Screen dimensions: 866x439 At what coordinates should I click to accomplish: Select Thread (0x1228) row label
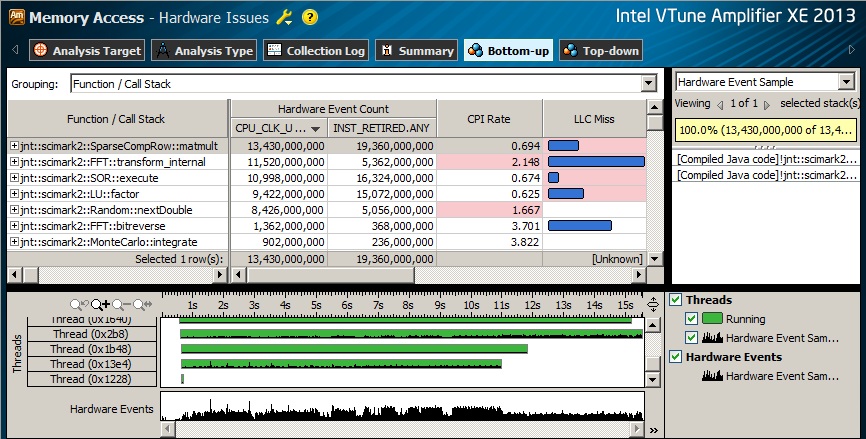(91, 379)
